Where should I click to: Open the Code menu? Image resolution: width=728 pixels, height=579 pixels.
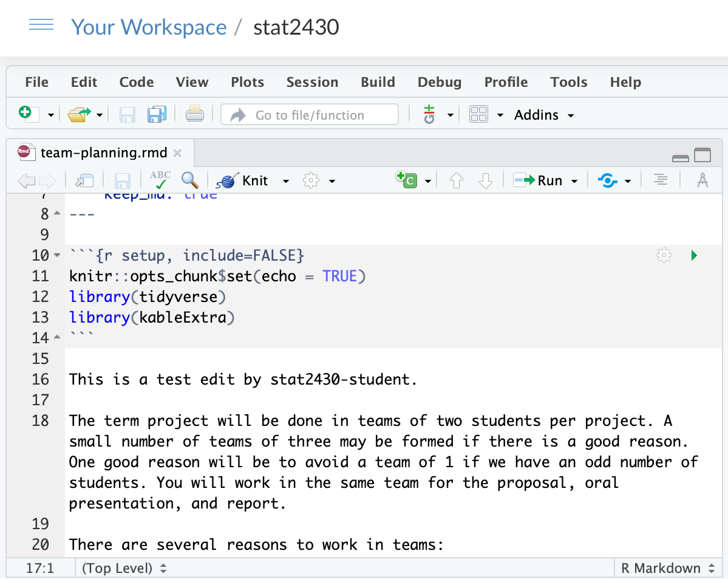click(x=137, y=82)
